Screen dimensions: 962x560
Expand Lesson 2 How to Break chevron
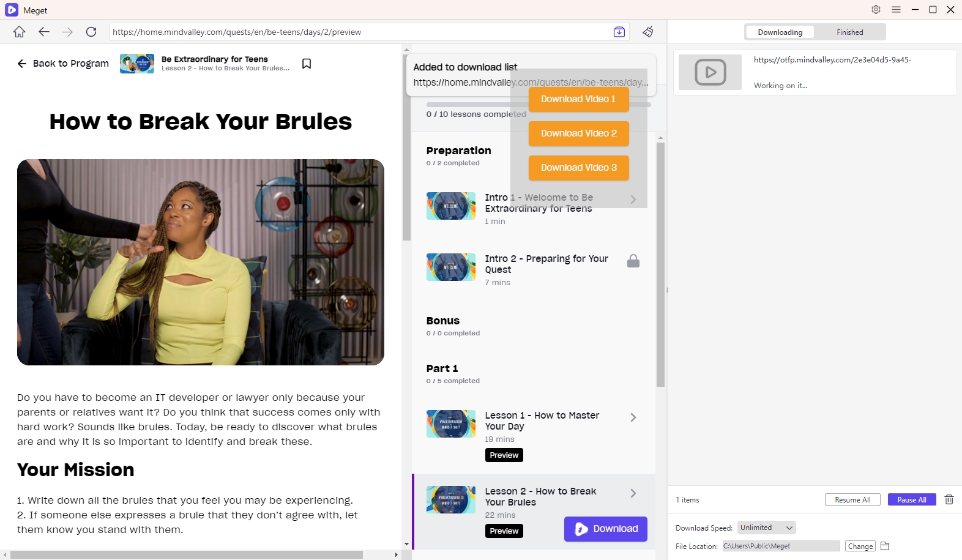pyautogui.click(x=633, y=493)
